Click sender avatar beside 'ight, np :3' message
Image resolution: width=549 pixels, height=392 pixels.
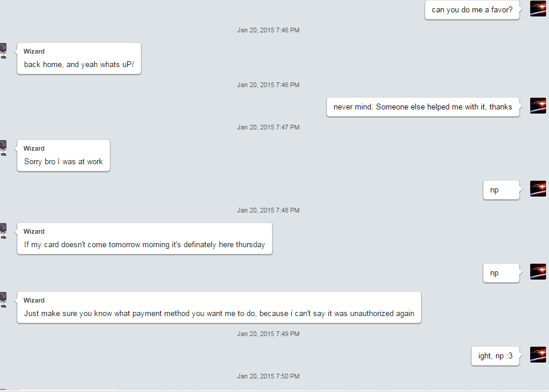(538, 354)
